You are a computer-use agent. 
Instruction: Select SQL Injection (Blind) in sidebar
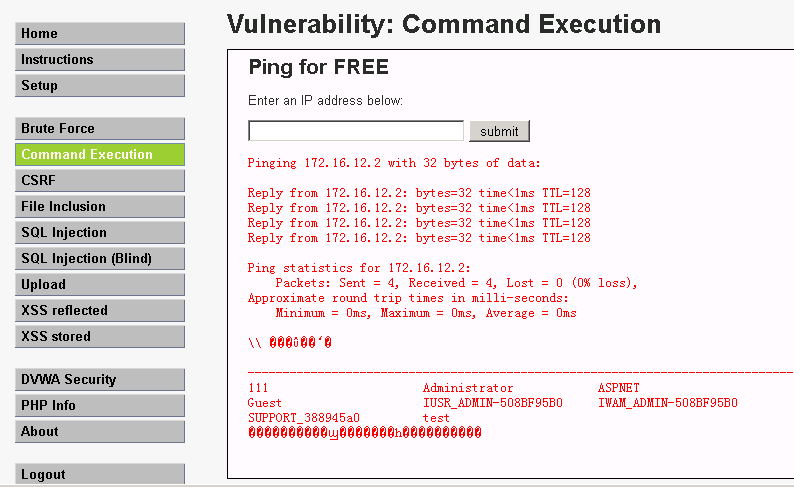coord(100,259)
